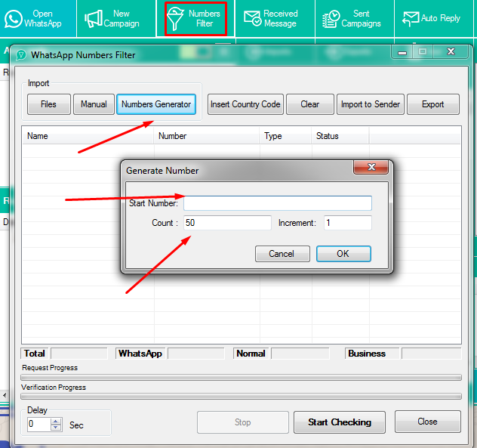477x448 pixels.
Task: Click the Count input field
Action: click(226, 223)
